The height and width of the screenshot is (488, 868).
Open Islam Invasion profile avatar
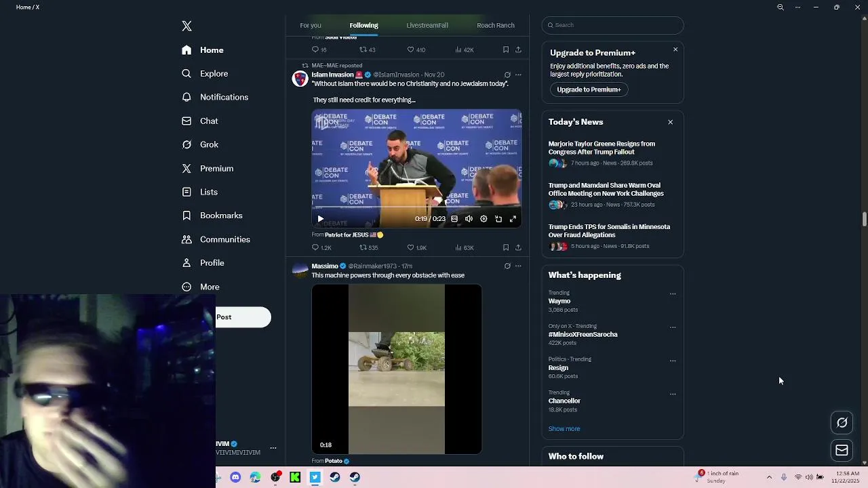click(x=300, y=79)
